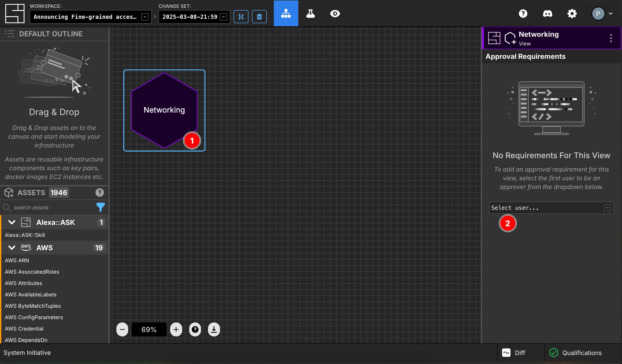Zoom out with the minus button
Viewport: 622px width, 364px height.
click(122, 329)
